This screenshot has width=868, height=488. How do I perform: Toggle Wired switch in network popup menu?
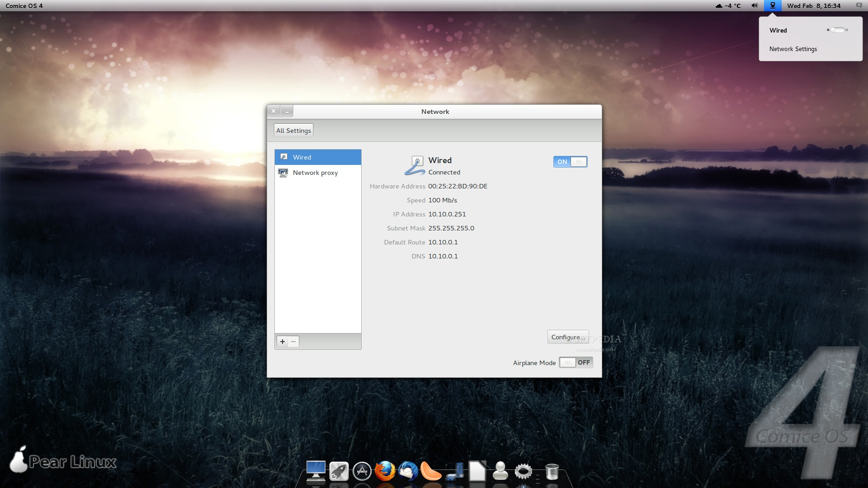point(837,30)
